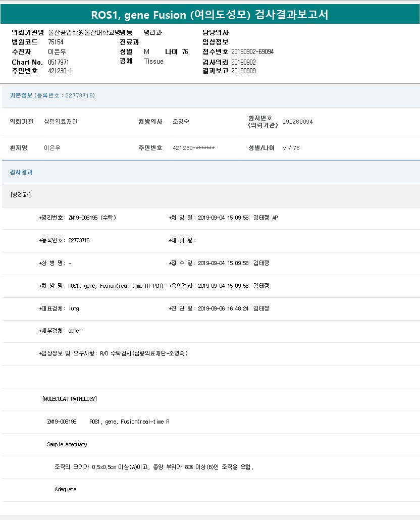Select ZM19-003195 in the molecular pathology row
This screenshot has height=520, width=420.
pos(62,422)
